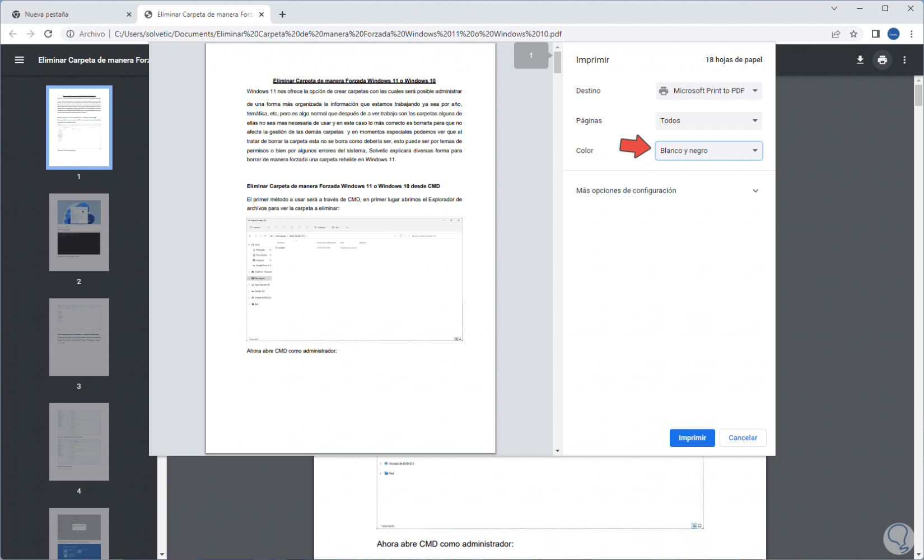Click the 'Imprimir' dialog heading

[x=592, y=60]
